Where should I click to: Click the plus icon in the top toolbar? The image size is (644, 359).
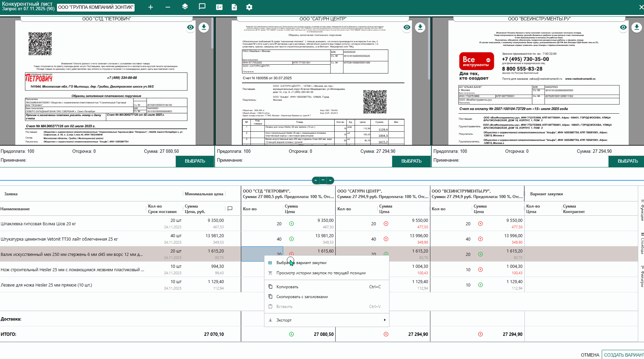click(x=151, y=7)
